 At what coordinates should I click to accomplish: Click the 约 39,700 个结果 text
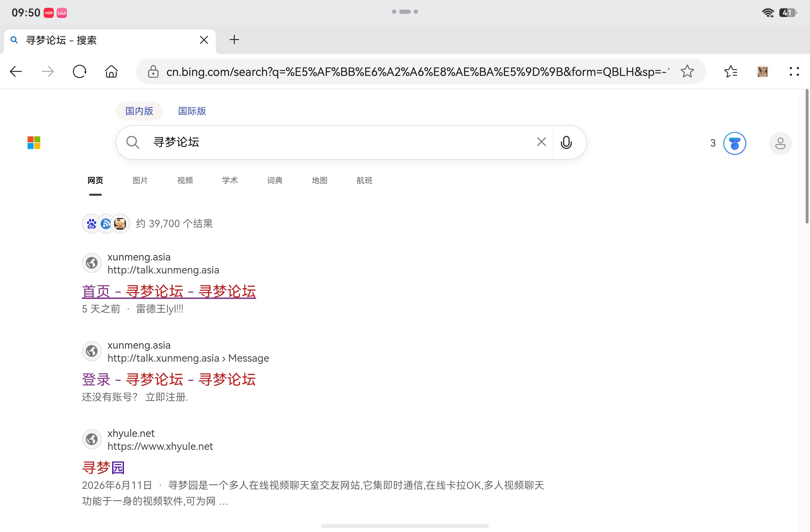pos(175,224)
